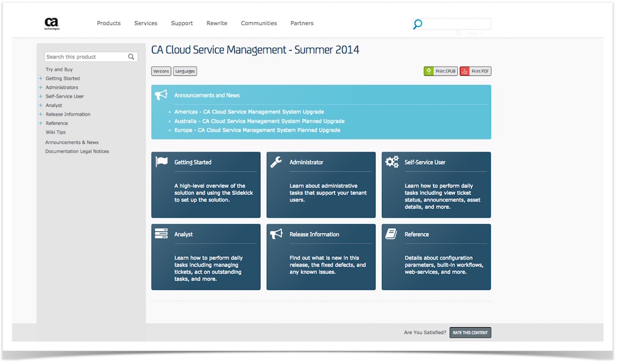Screen dimensions: 619x364
Task: Click the Print EPUB green icon
Action: click(428, 71)
